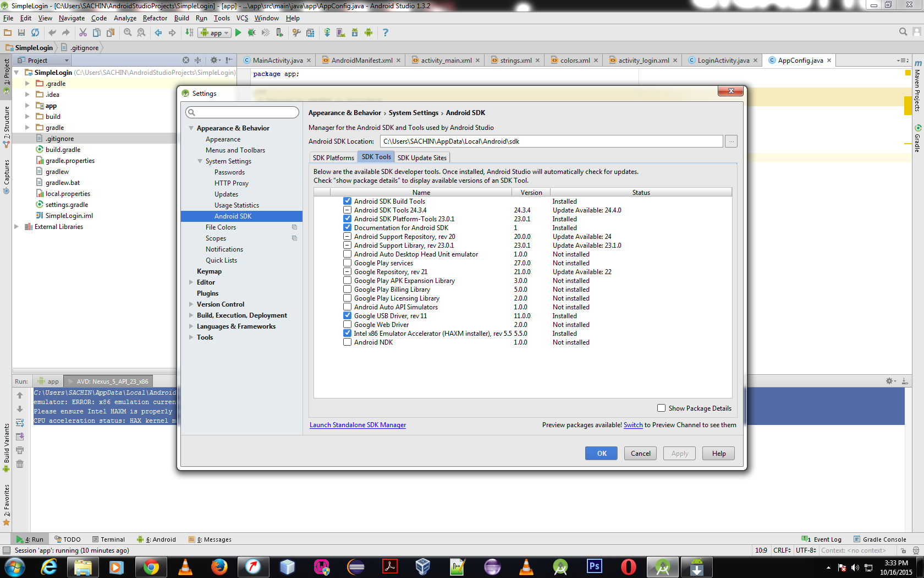Click Cancel in the Settings dialog
Image resolution: width=924 pixels, height=578 pixels.
click(640, 453)
